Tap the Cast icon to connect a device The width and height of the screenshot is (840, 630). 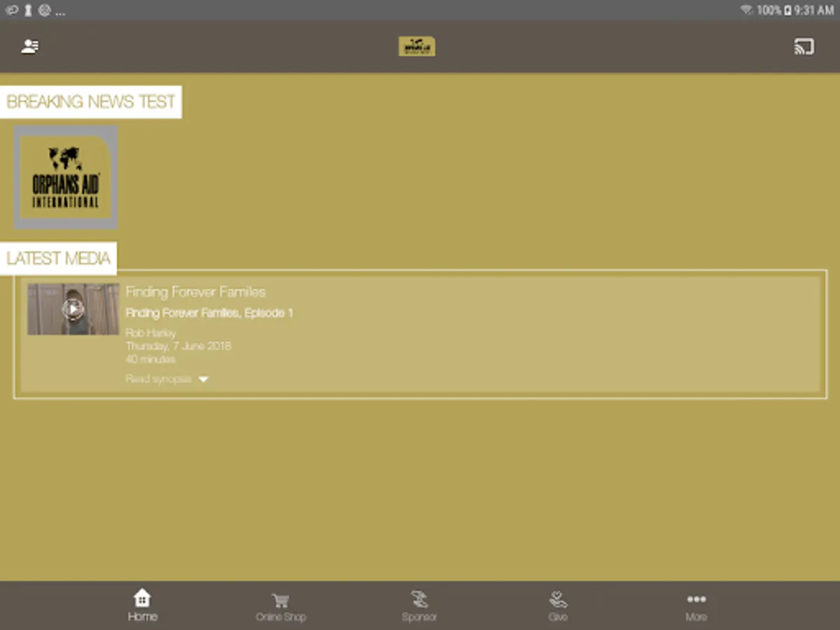pos(804,46)
